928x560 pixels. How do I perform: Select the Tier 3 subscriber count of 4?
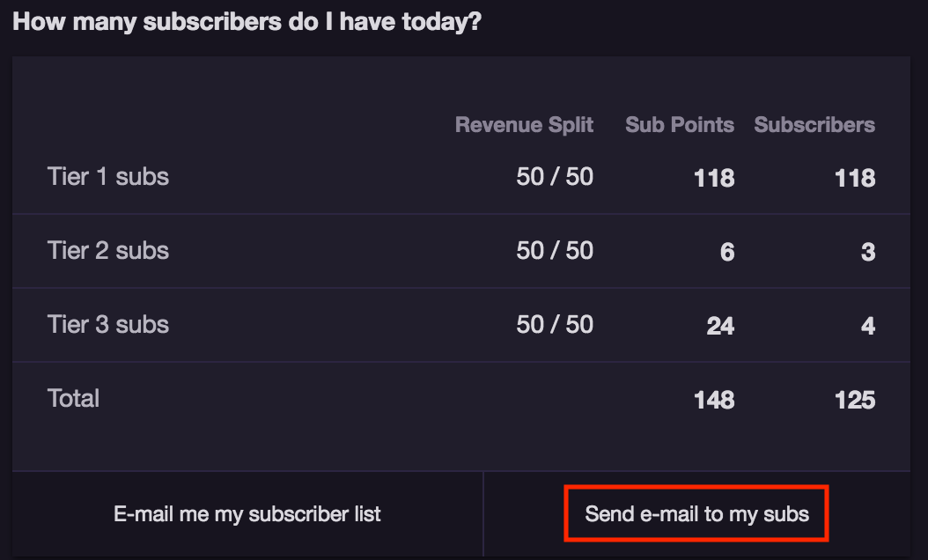pyautogui.click(x=867, y=325)
